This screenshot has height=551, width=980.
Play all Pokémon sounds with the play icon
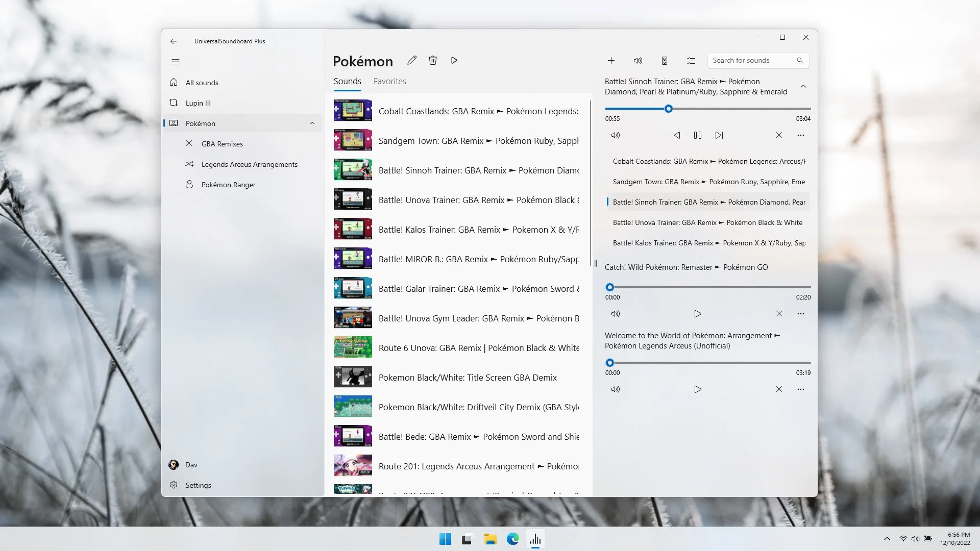[x=454, y=60]
